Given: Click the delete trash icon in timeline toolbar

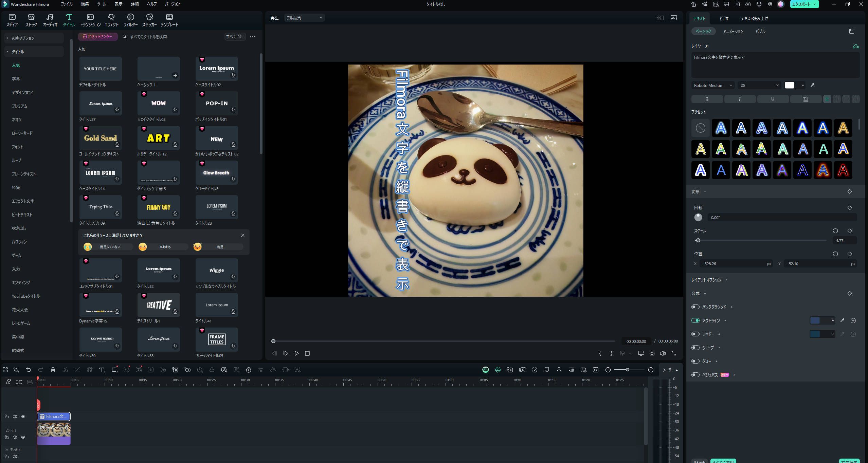Looking at the screenshot, I should pos(53,370).
